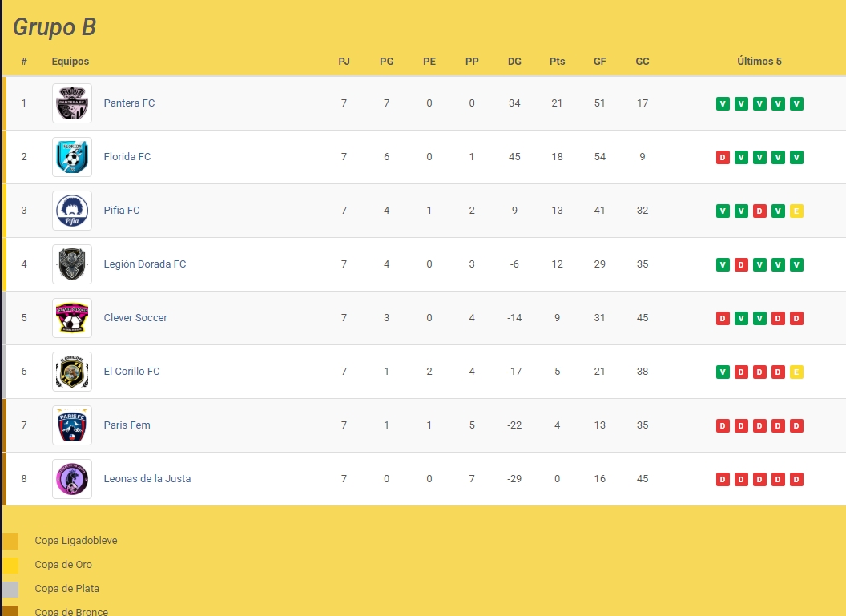Go to the Clever Soccer team page

(135, 318)
